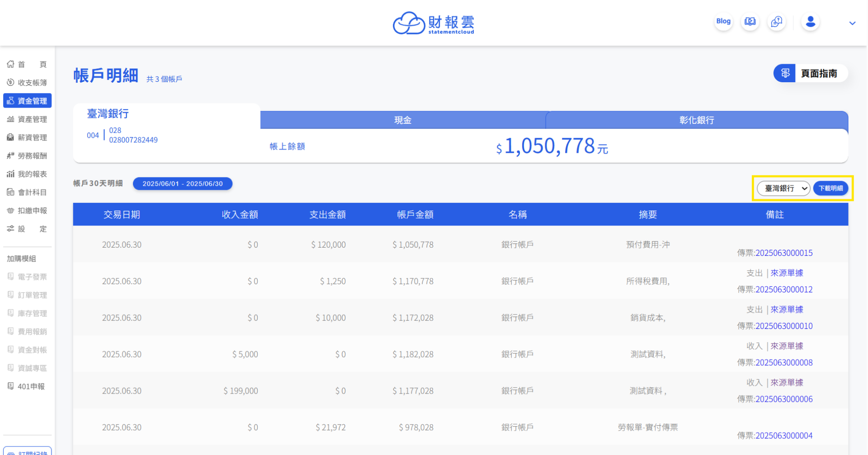Click 帳戶金額 column header

tap(415, 215)
